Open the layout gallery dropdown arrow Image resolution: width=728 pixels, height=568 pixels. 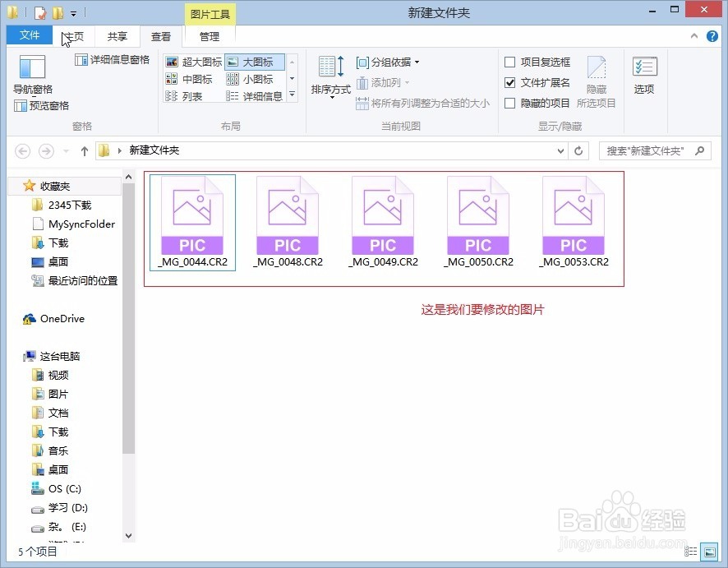click(293, 95)
